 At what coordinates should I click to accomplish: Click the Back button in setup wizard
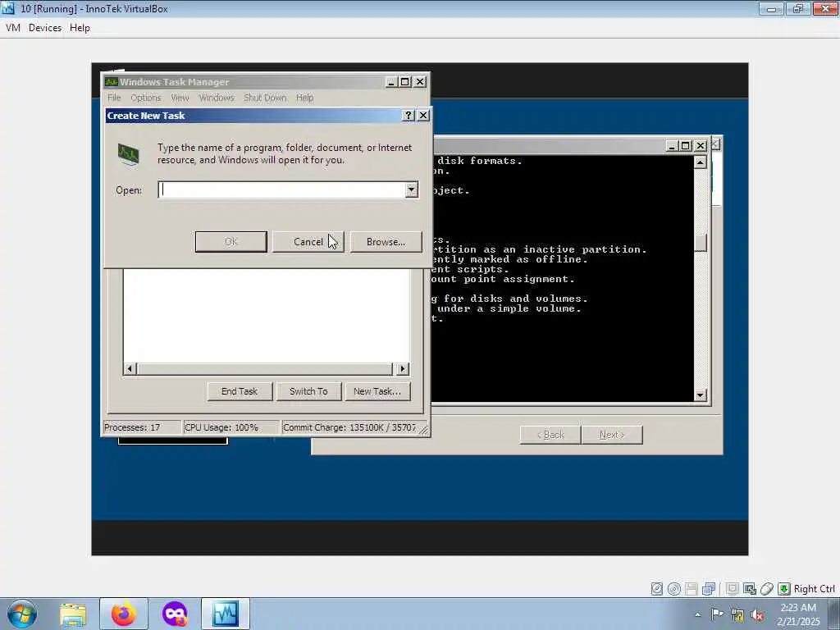(x=550, y=435)
